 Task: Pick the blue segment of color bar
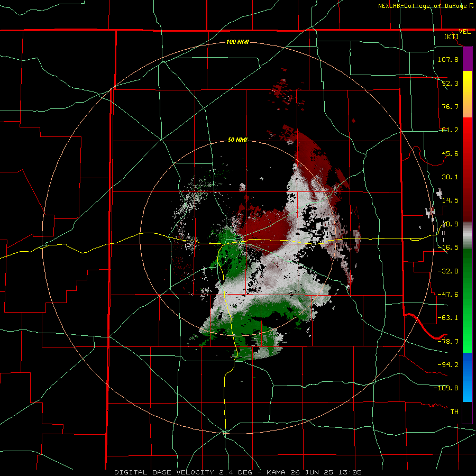pyautogui.click(x=467, y=377)
